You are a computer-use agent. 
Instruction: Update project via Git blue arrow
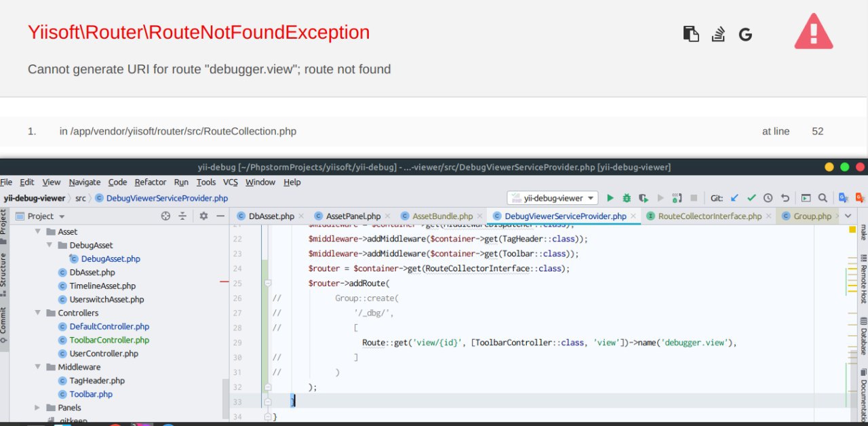pos(734,198)
